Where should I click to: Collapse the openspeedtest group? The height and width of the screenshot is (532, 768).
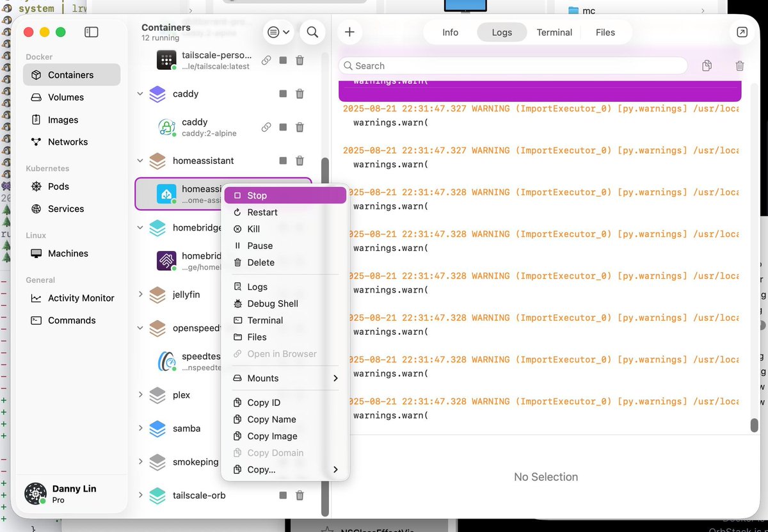140,328
